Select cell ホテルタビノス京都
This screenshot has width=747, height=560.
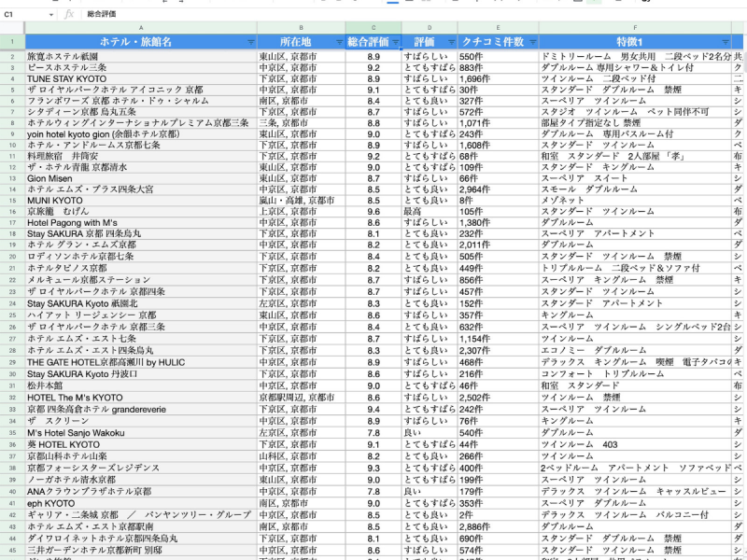click(141, 268)
